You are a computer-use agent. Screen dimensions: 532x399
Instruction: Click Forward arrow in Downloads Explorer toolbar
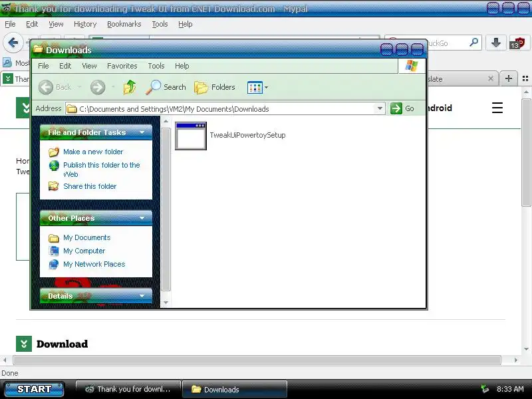pyautogui.click(x=98, y=87)
